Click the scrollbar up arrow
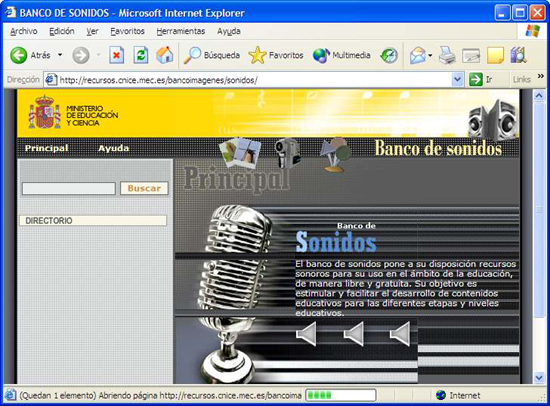 point(539,96)
